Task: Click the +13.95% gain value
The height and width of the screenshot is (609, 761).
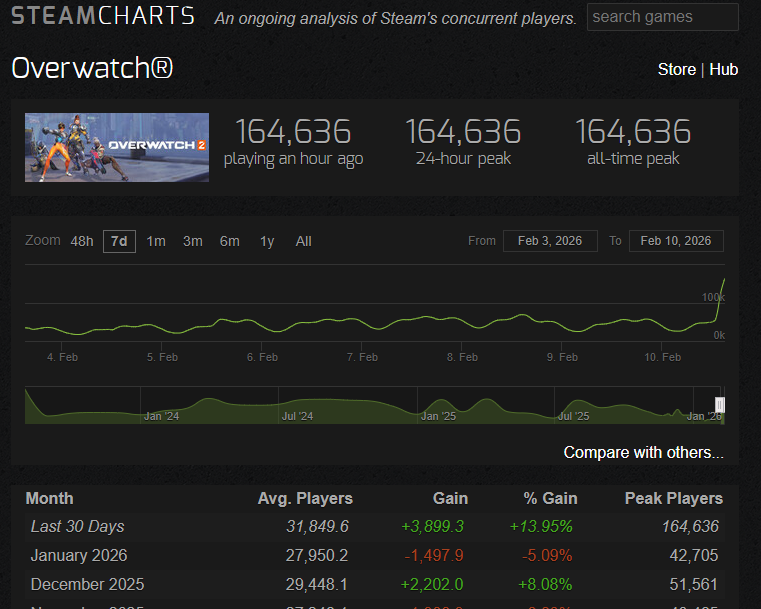Action: coord(541,527)
